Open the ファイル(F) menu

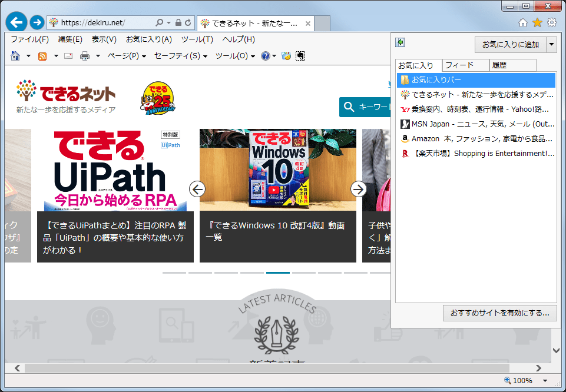[x=29, y=39]
